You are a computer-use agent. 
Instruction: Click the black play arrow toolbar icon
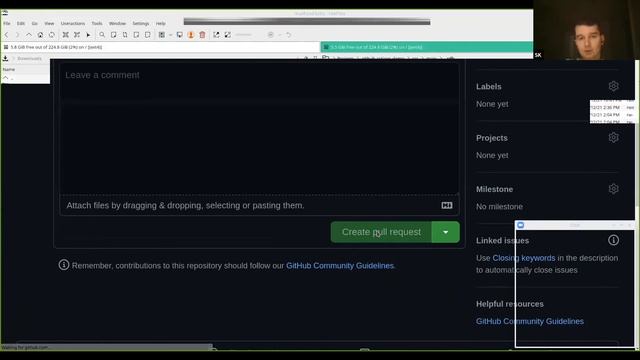tap(88, 35)
